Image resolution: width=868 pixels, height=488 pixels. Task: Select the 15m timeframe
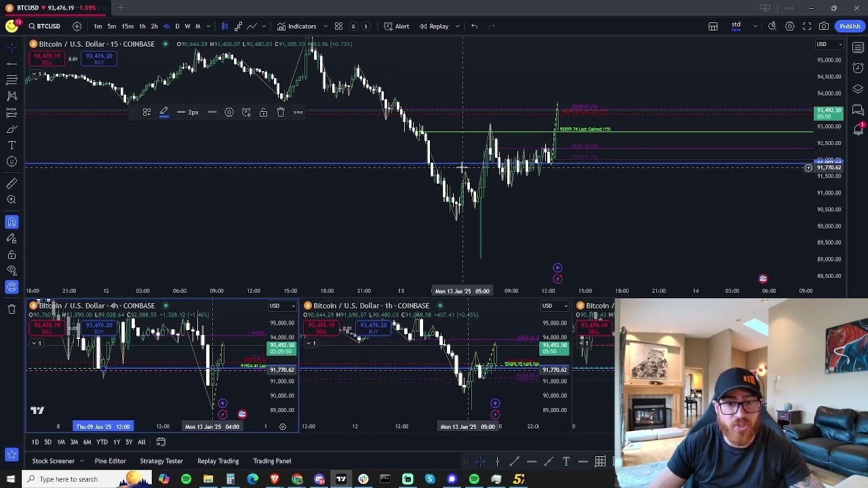[127, 26]
